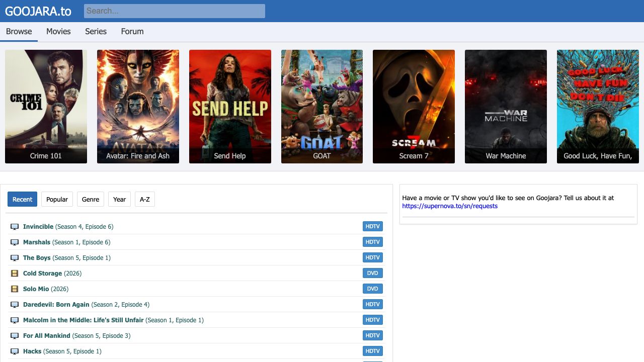Image resolution: width=644 pixels, height=362 pixels.
Task: Click the TV icon beside Marshals
Action: (x=15, y=242)
